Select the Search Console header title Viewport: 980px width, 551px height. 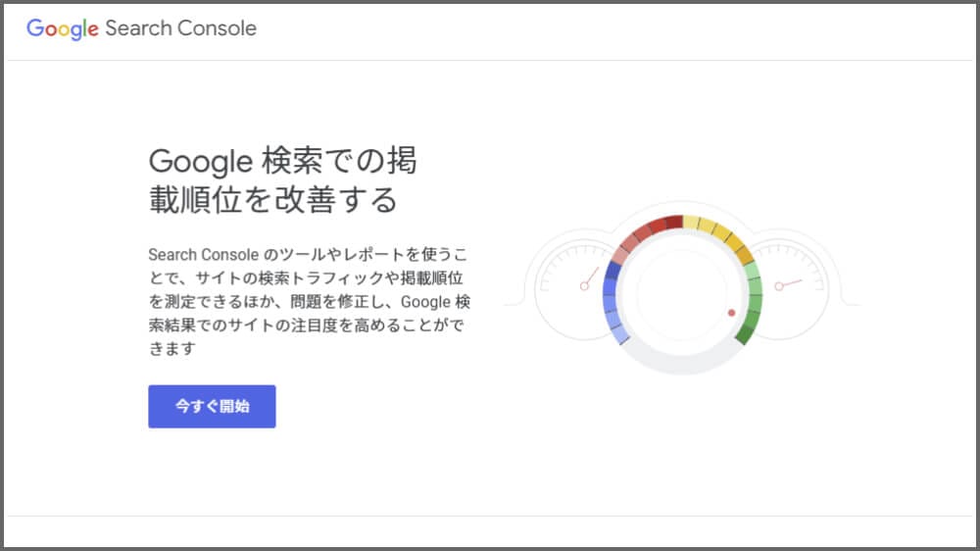click(x=180, y=28)
